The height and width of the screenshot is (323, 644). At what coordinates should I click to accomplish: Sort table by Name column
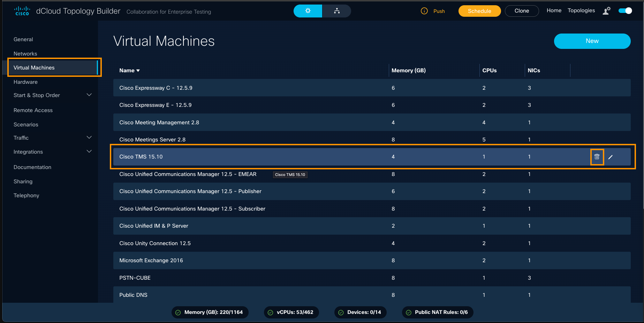click(129, 71)
